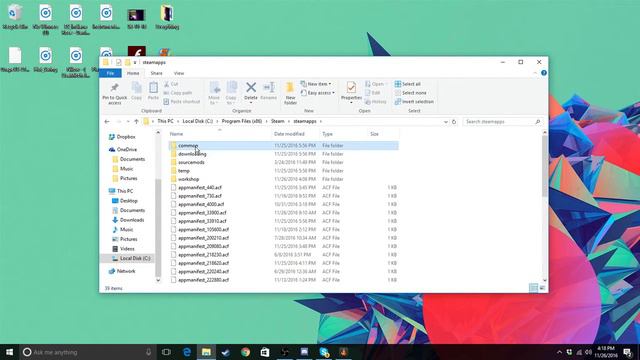
Task: Collapse the ribbon with the chevron
Action: pos(535,73)
